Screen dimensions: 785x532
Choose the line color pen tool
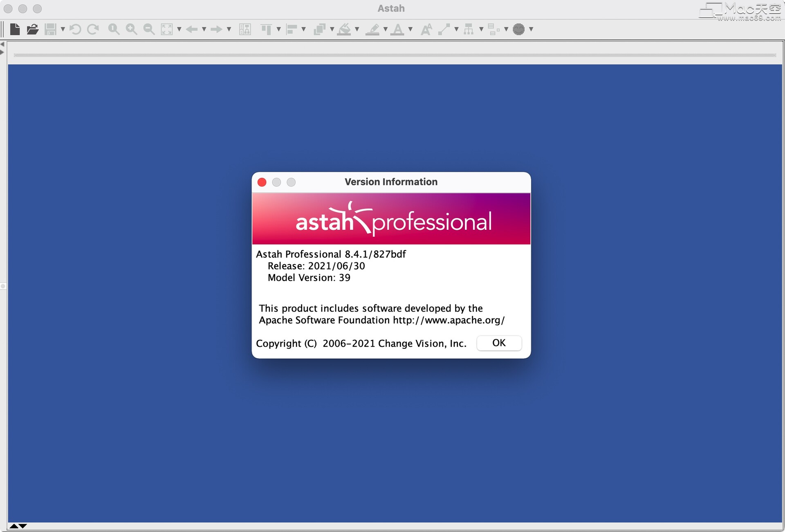(372, 29)
